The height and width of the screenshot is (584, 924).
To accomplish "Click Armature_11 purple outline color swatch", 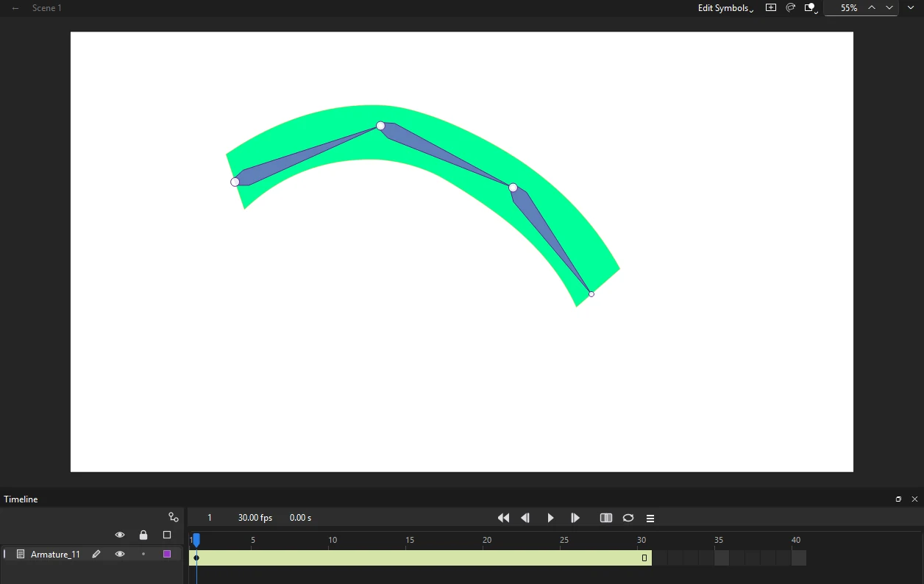I will pyautogui.click(x=167, y=554).
